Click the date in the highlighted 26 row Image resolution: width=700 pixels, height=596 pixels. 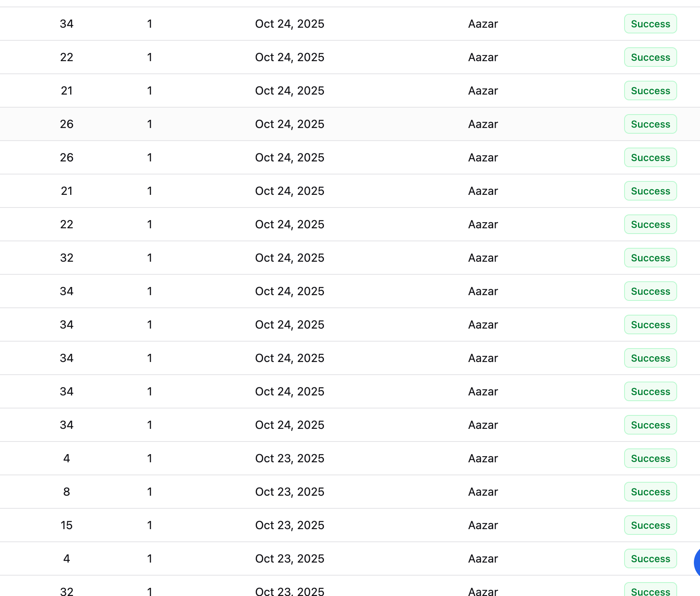290,124
